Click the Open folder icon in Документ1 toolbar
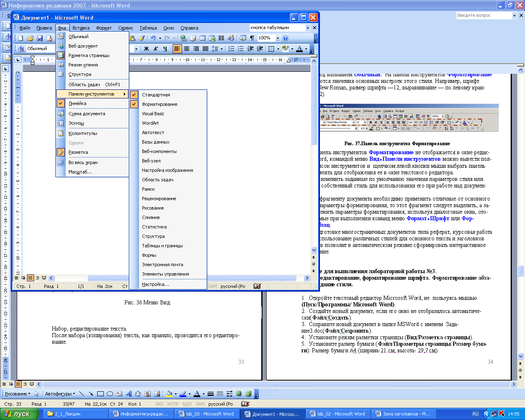This screenshot has width=525, height=420. (x=30, y=38)
